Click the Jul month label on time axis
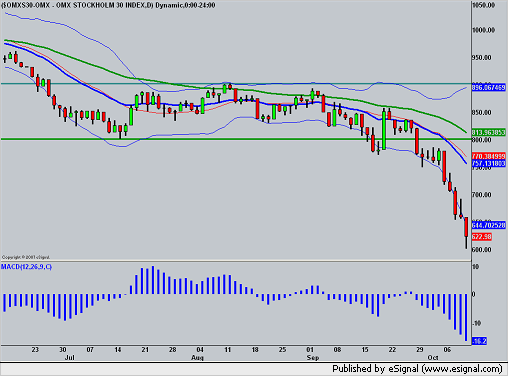The height and width of the screenshot is (376, 508). (69, 358)
